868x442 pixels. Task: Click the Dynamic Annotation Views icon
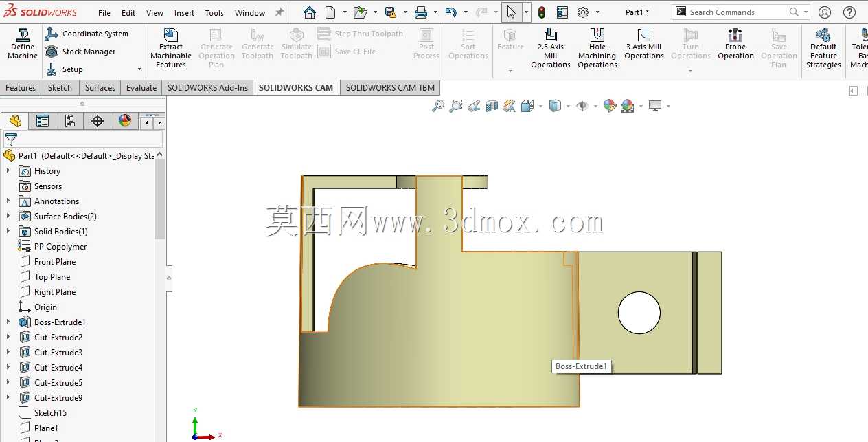pyautogui.click(x=509, y=106)
